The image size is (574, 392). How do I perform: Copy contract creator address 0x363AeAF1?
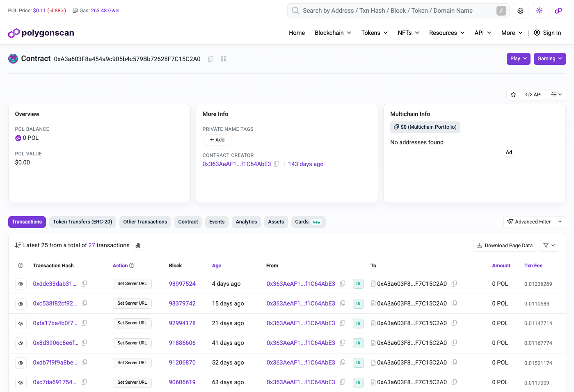point(277,164)
